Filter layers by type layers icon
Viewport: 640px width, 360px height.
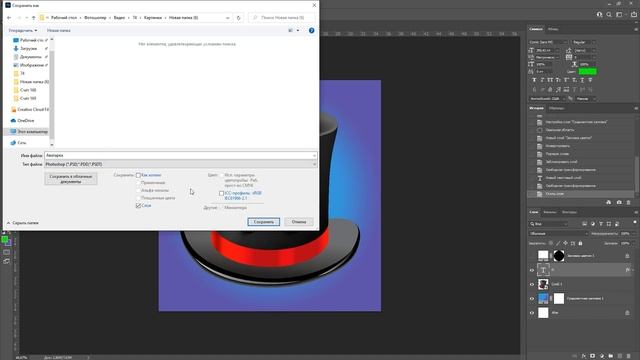(601, 224)
